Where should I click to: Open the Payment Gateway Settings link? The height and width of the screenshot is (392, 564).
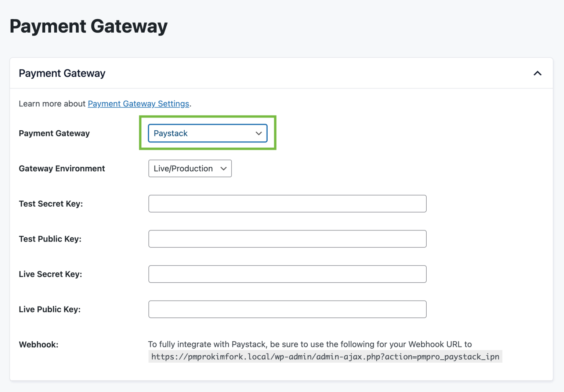[x=138, y=104]
